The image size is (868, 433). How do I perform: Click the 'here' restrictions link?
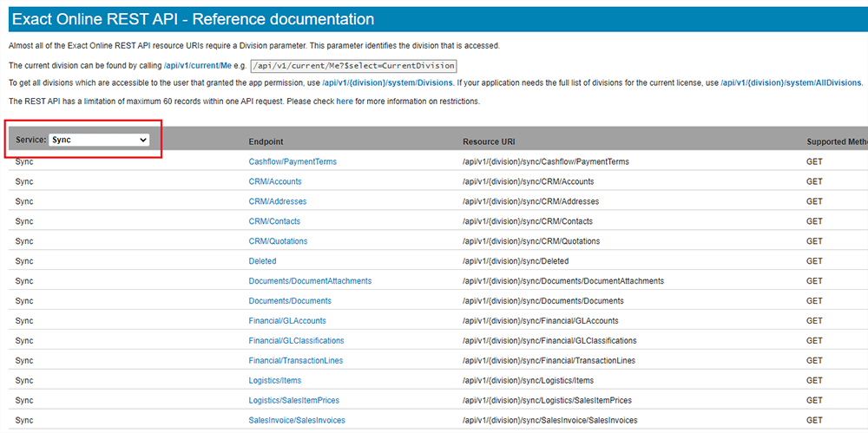[x=345, y=102]
